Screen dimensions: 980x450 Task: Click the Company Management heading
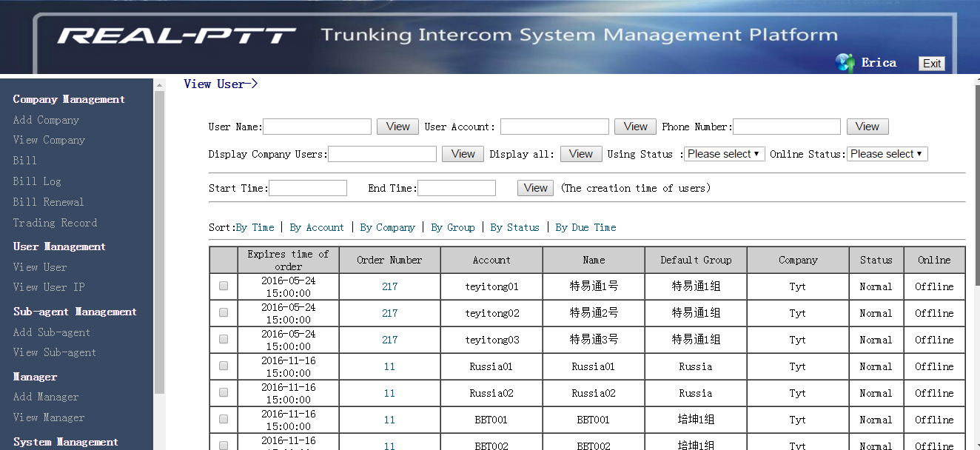[69, 99]
